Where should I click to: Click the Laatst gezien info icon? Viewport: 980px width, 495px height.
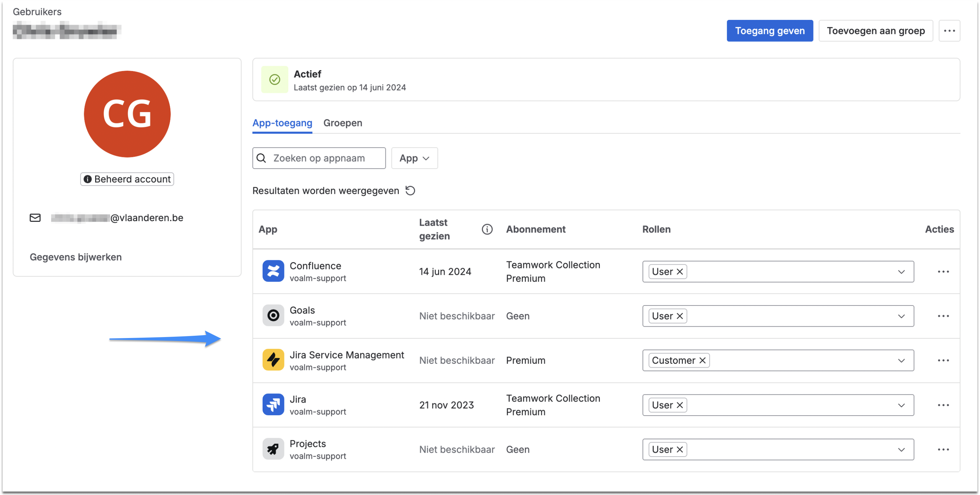click(487, 229)
